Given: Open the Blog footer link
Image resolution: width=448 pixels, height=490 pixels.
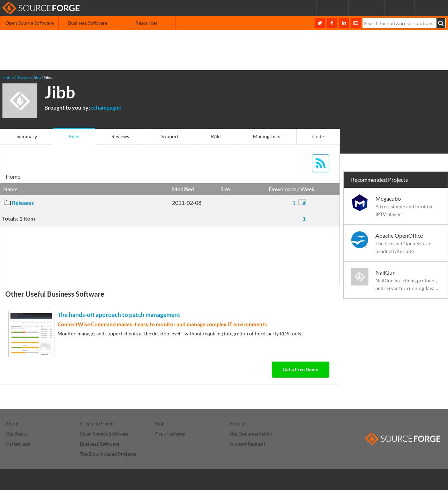Looking at the screenshot, I should tap(159, 424).
